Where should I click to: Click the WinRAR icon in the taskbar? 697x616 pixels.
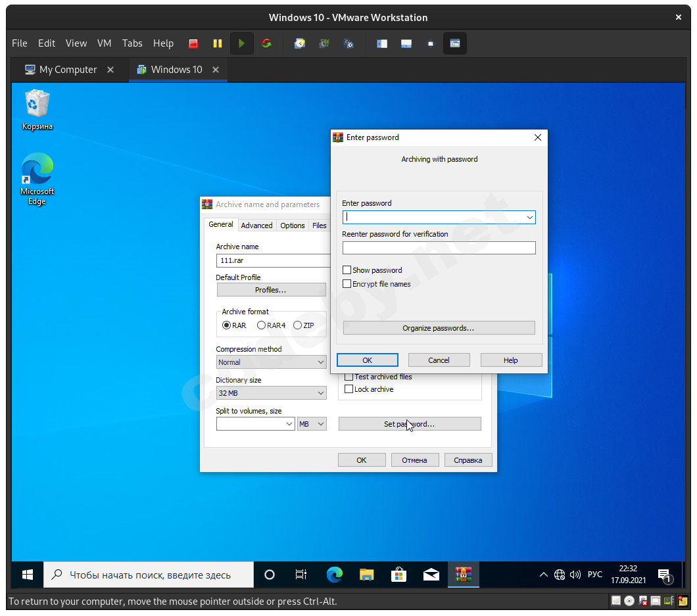(x=464, y=575)
